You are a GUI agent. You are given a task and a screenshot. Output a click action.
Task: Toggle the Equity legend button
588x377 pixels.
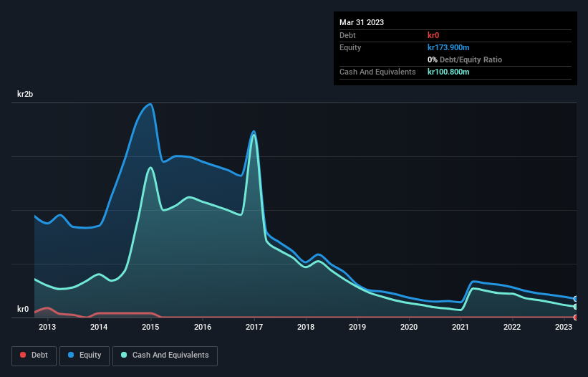(85, 355)
